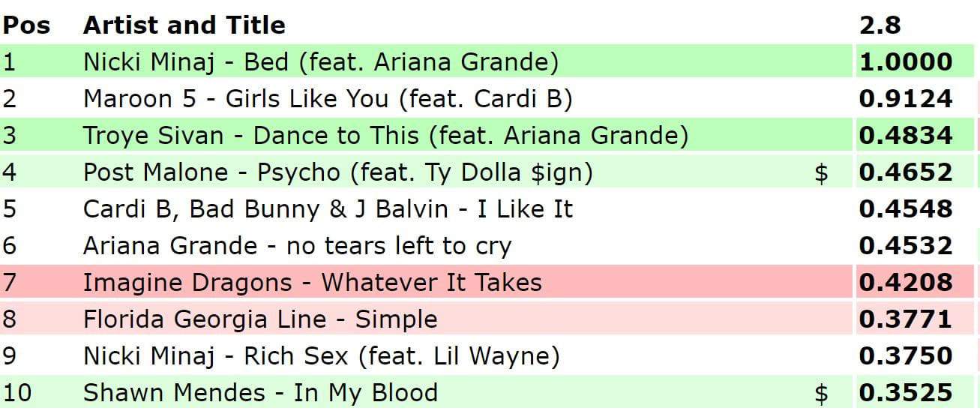Select the 'Pos' column header
The image size is (980, 411).
tap(26, 25)
